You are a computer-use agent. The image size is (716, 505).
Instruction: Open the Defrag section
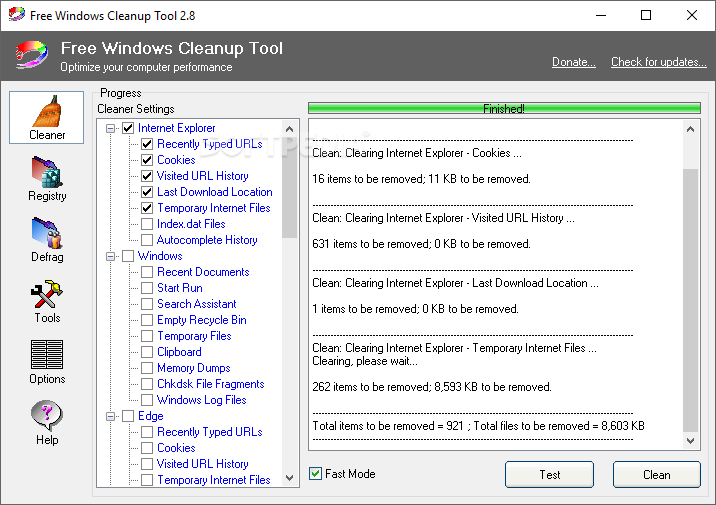[47, 239]
